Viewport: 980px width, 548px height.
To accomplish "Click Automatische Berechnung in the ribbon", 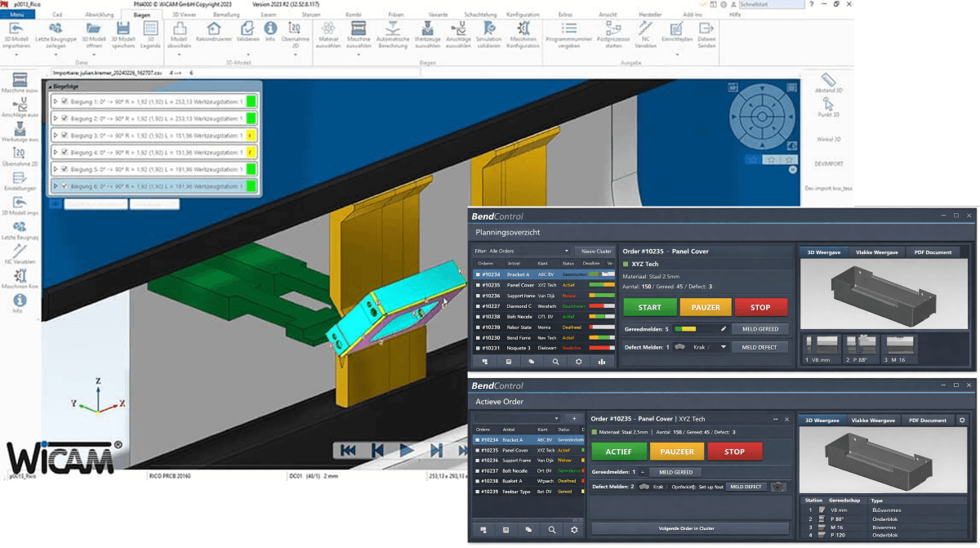I will pyautogui.click(x=392, y=33).
